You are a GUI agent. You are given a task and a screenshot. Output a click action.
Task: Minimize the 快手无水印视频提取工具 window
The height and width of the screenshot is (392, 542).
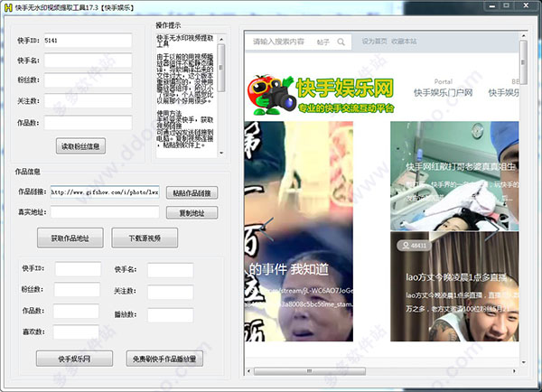(492, 6)
